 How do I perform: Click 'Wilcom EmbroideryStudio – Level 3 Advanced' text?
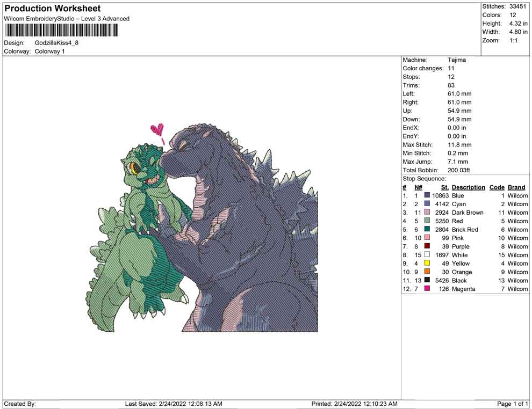[x=67, y=19]
